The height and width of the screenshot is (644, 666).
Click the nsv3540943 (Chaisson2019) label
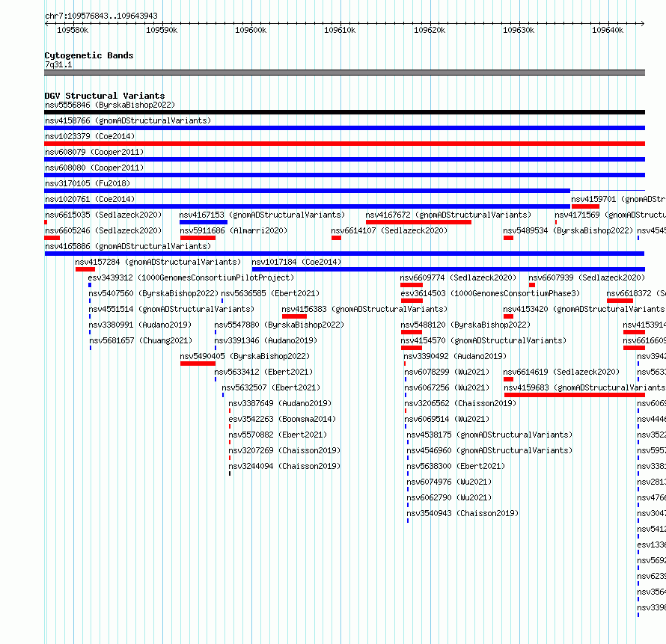[x=462, y=513]
